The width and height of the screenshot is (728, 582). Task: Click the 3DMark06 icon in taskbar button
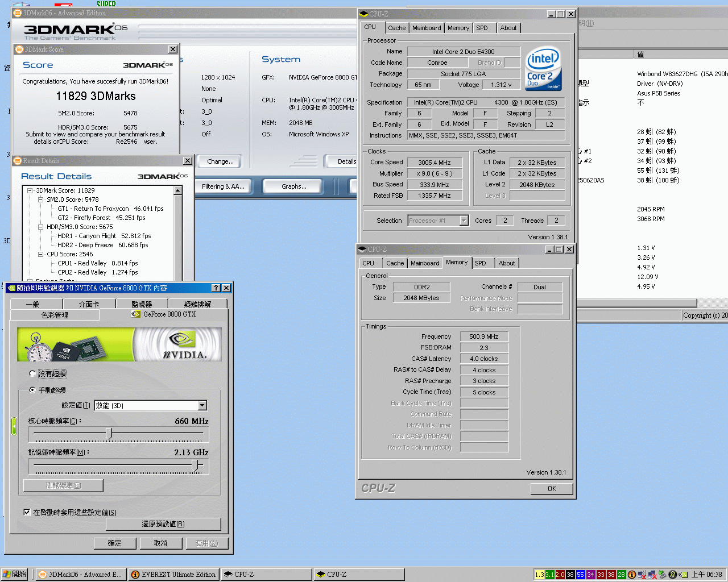(42, 575)
